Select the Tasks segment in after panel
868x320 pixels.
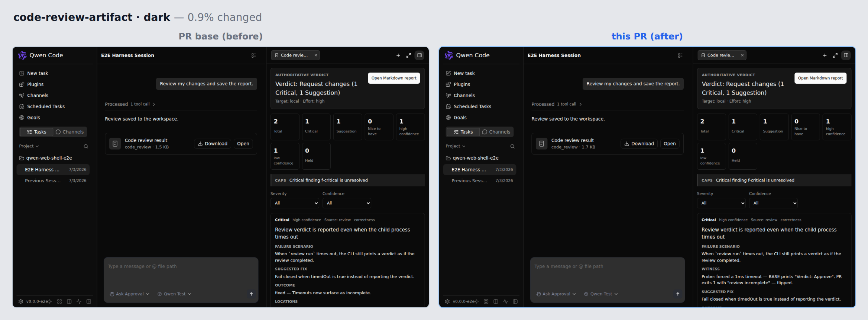pos(463,132)
